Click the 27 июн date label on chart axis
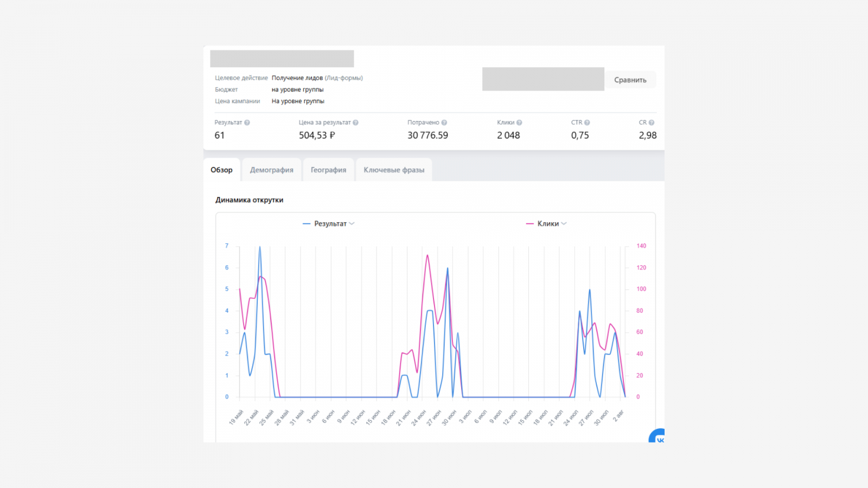 coord(433,418)
